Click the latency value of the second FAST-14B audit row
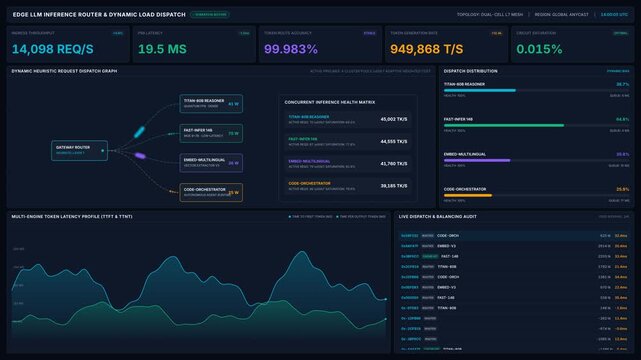The image size is (641, 360). [621, 297]
